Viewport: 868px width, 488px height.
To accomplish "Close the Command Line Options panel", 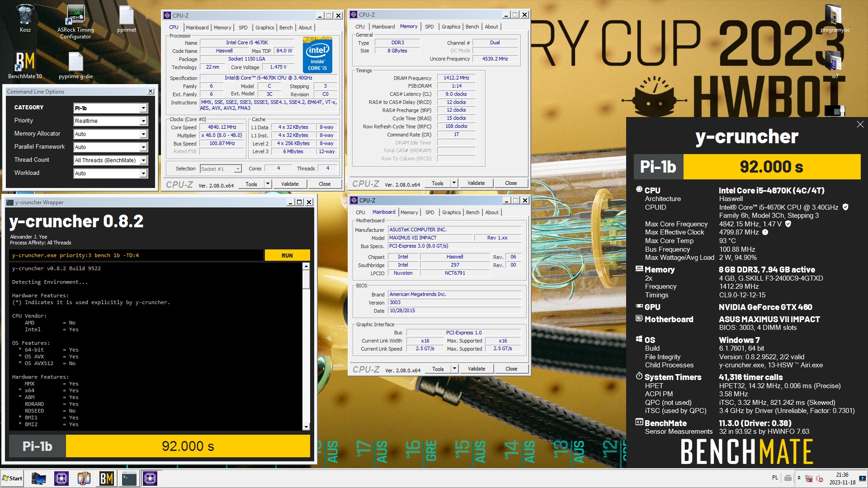I will point(151,91).
